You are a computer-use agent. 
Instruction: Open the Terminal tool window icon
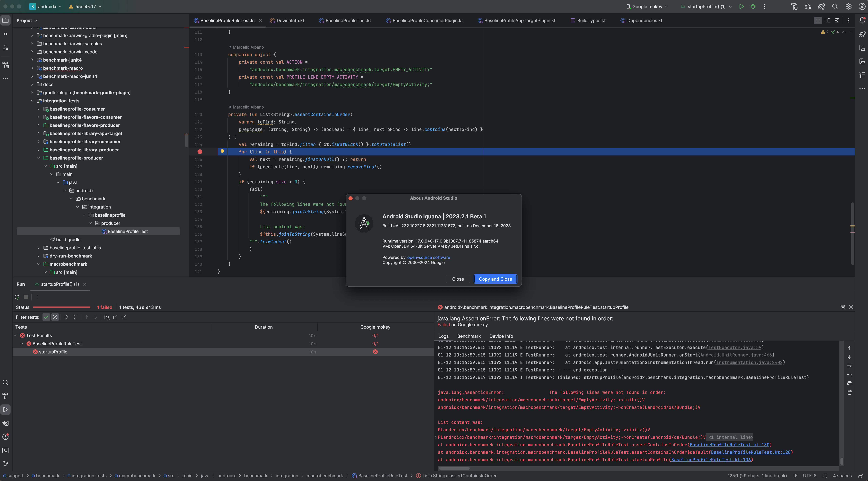(5, 450)
